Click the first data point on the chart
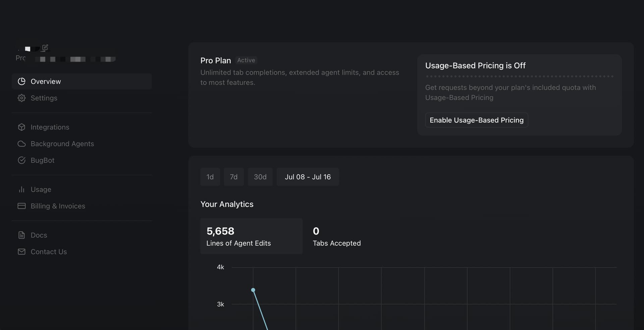This screenshot has height=330, width=644. point(253,290)
